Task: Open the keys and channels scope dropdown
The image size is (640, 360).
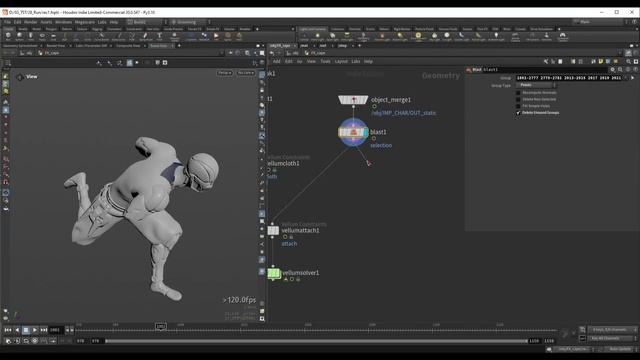Action: 612,330
